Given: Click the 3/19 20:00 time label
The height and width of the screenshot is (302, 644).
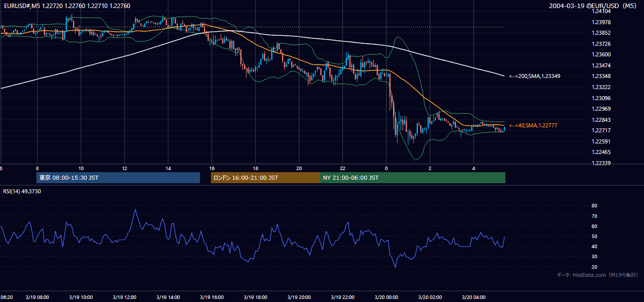Looking at the screenshot, I should coord(299,297).
